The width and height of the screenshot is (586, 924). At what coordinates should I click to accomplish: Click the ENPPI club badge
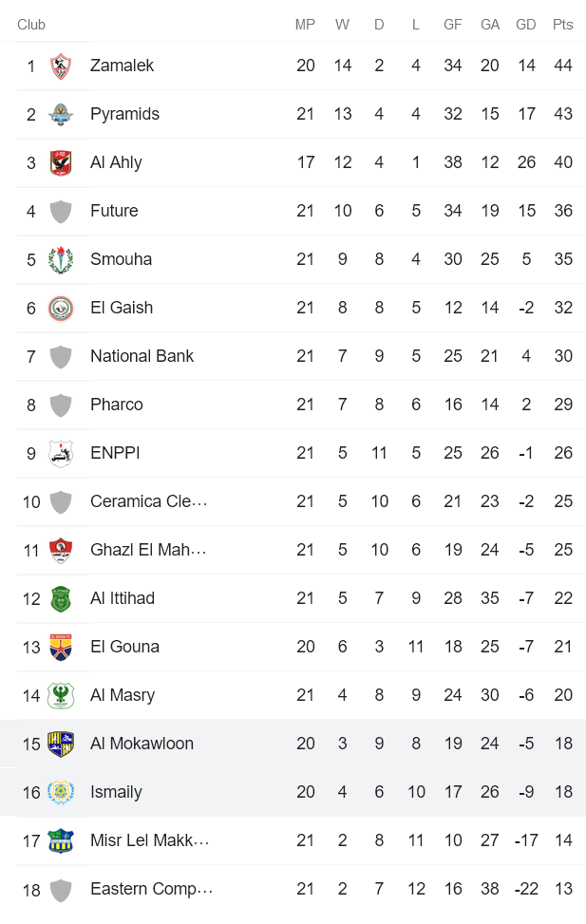(59, 453)
